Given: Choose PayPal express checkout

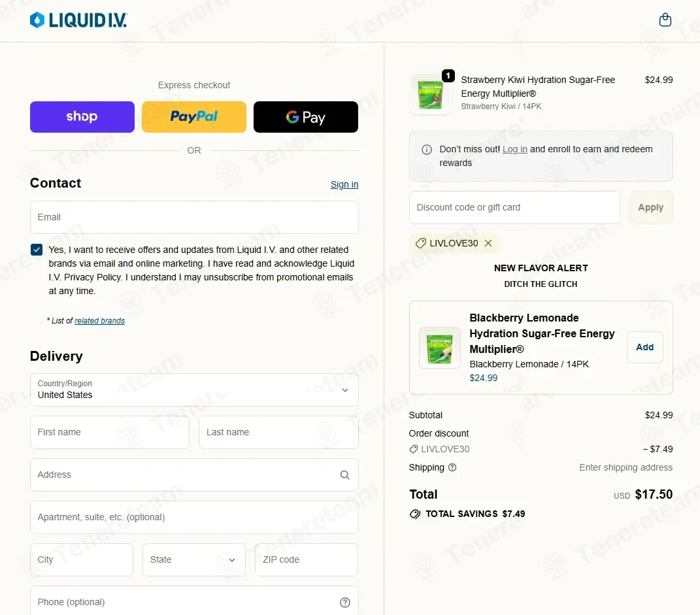Looking at the screenshot, I should click(x=194, y=117).
